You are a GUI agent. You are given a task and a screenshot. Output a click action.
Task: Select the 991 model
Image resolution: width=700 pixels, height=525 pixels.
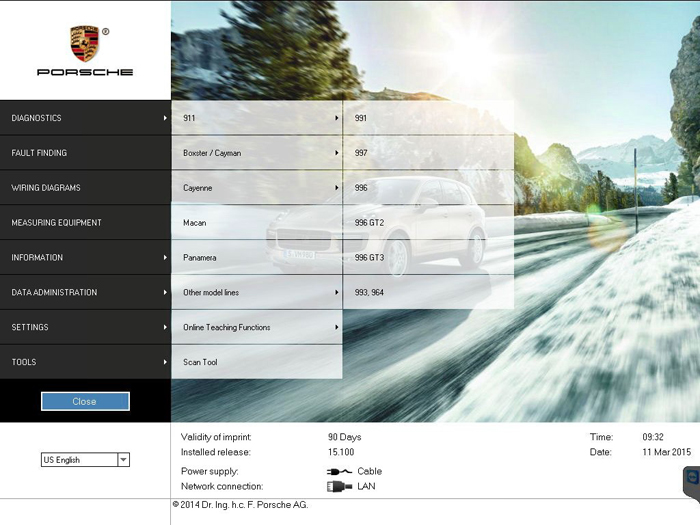[429, 118]
